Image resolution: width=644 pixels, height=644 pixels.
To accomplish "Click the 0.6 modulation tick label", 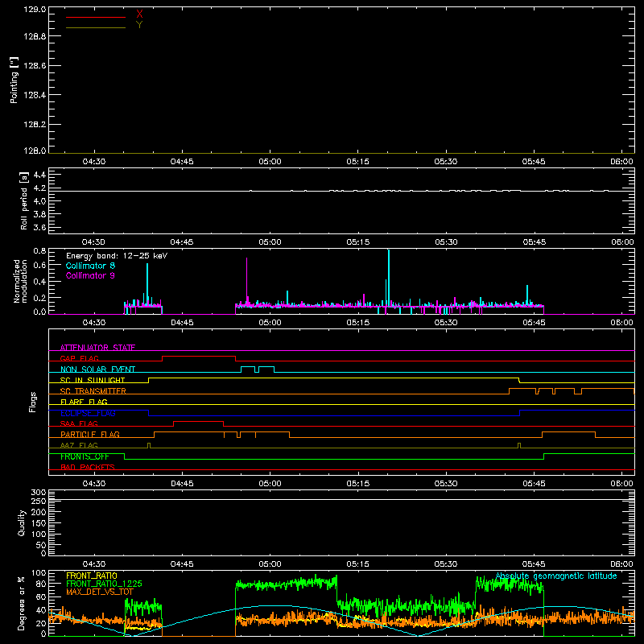I will (x=39, y=266).
